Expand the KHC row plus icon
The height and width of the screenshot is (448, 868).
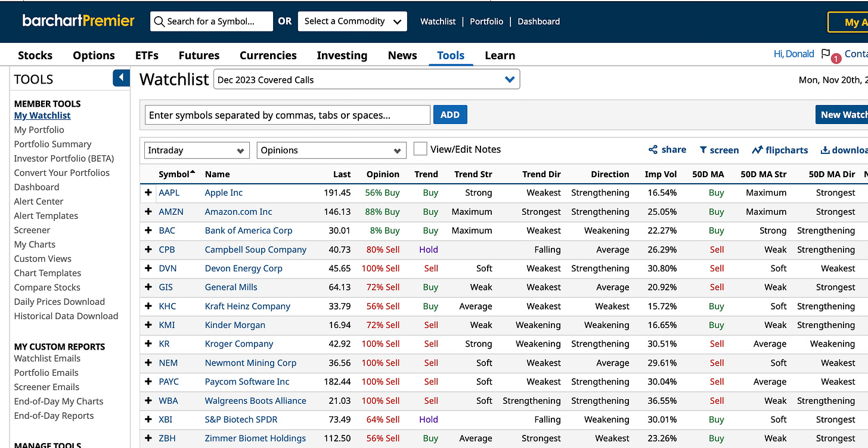point(148,306)
